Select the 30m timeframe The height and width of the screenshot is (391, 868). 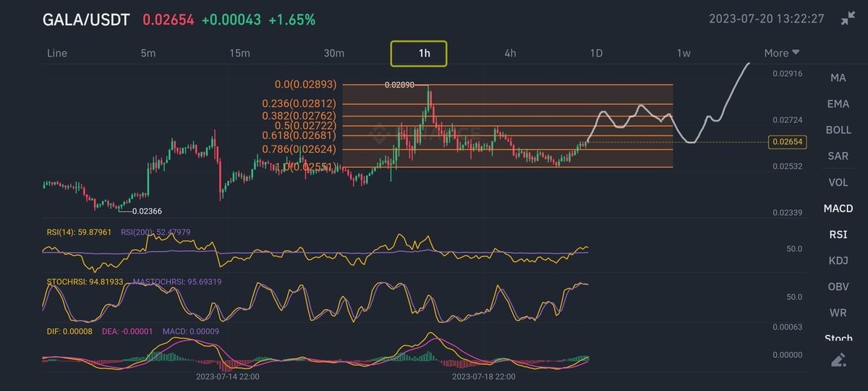click(333, 53)
